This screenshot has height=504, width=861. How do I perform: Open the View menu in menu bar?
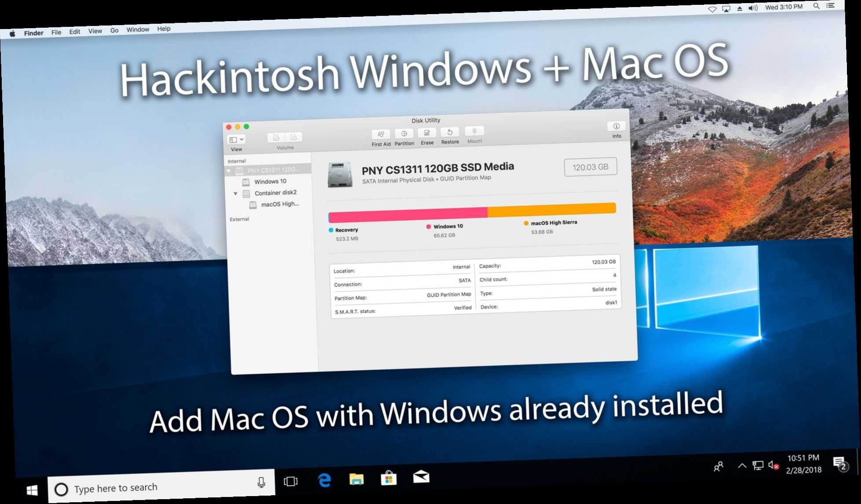coord(95,31)
